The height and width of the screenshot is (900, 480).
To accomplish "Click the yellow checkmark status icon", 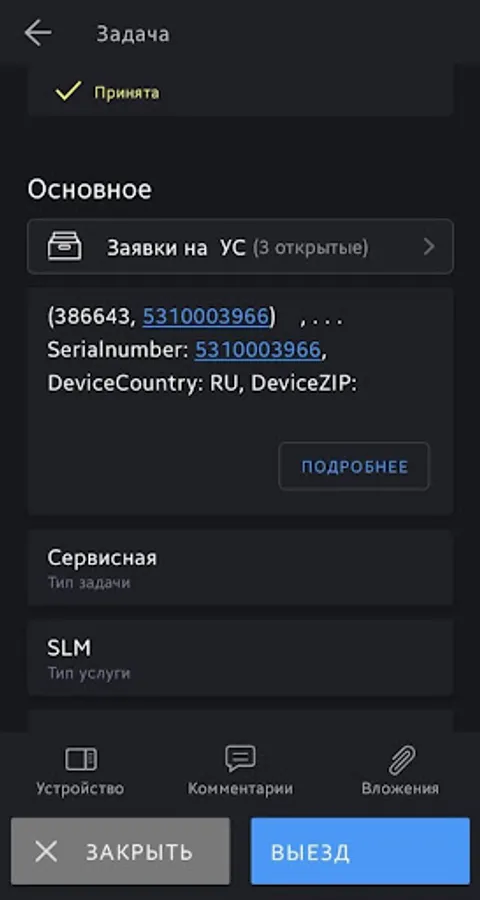I will coord(68,92).
